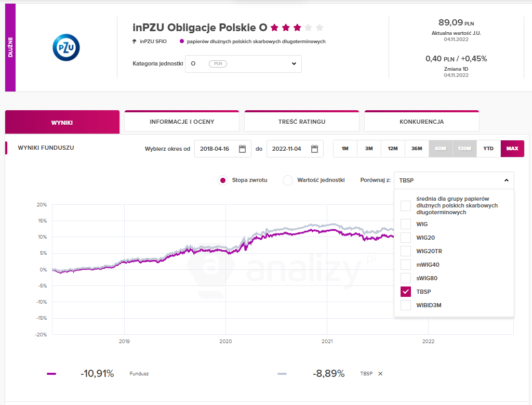Screen dimensions: 532x405
Task: Click the DŁUŻNE vertical category label
Action: (10, 47)
